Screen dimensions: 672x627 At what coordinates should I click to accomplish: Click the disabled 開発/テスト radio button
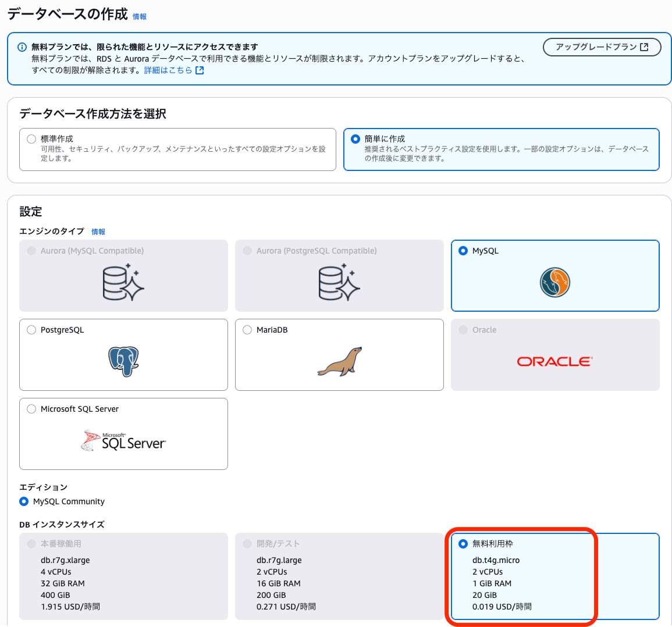pyautogui.click(x=247, y=544)
